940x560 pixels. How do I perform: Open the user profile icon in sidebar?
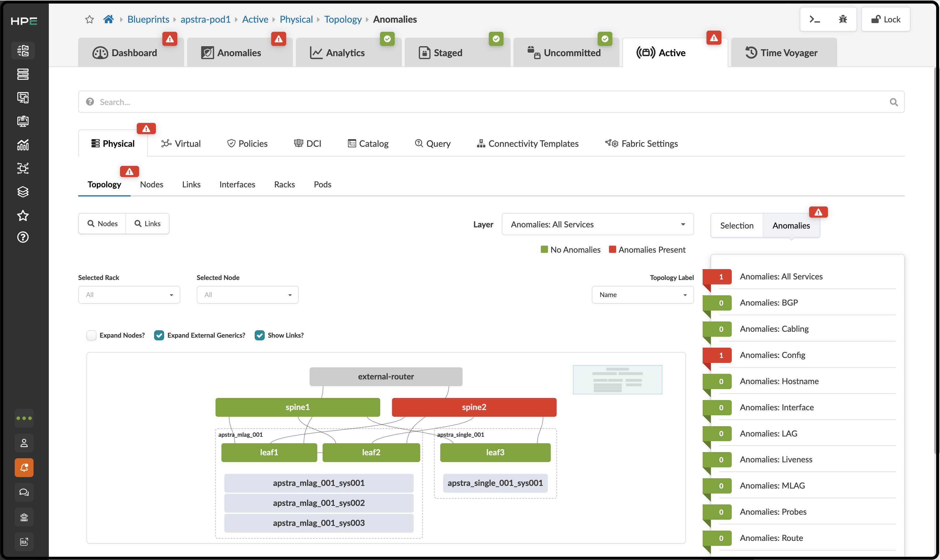24,443
